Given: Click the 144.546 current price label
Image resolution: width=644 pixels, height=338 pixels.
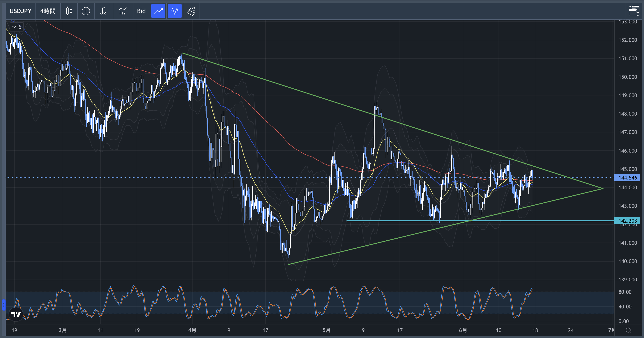Looking at the screenshot, I should [627, 178].
